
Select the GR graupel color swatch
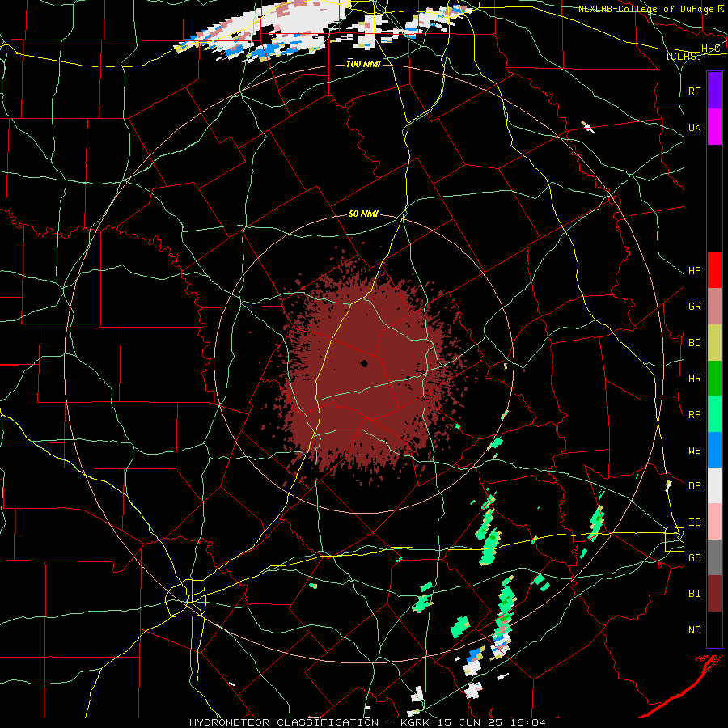[x=714, y=307]
